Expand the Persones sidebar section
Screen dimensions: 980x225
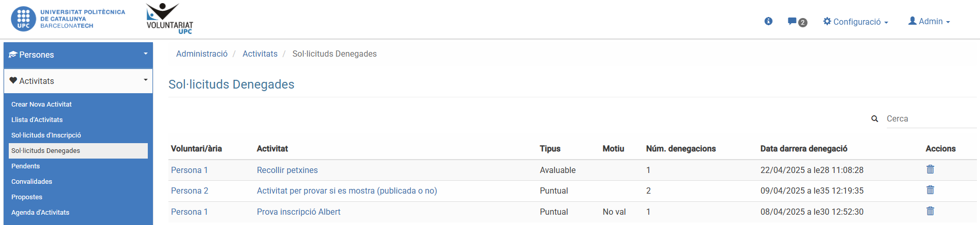tap(78, 55)
